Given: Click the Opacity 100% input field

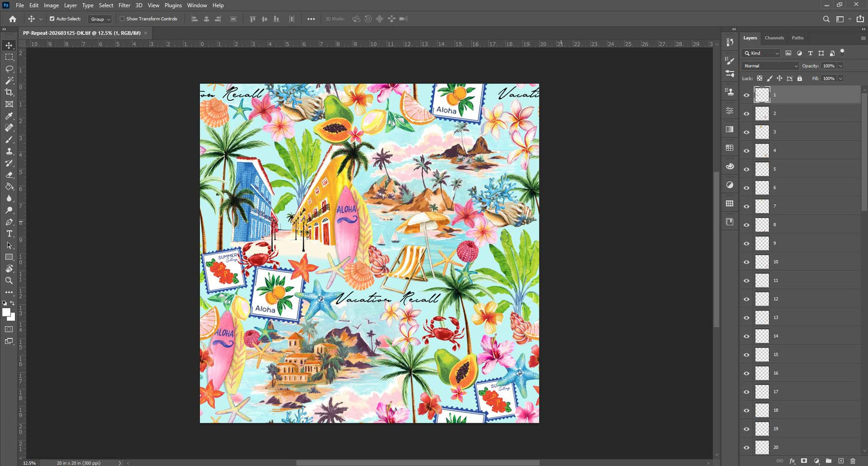Looking at the screenshot, I should [x=829, y=66].
